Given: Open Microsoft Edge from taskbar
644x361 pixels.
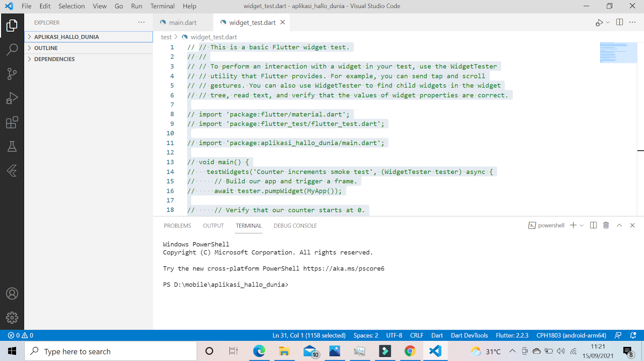Looking at the screenshot, I should tap(259, 351).
